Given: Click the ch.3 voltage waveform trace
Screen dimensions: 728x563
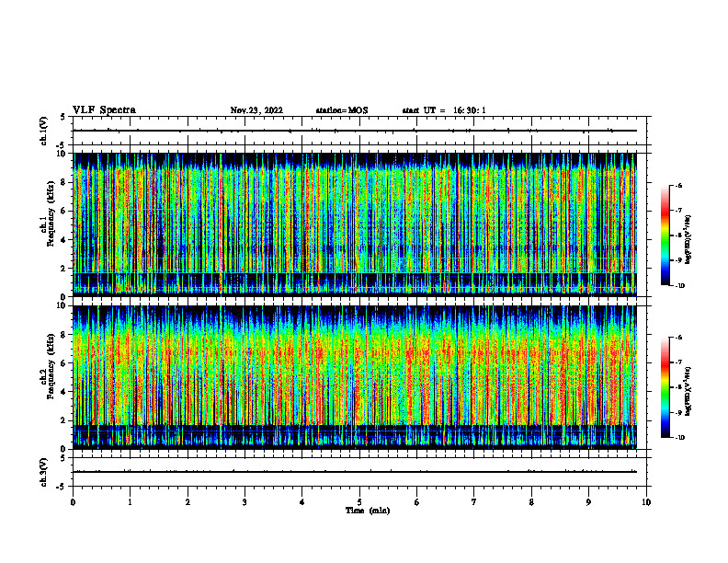Looking at the screenshot, I should click(355, 472).
